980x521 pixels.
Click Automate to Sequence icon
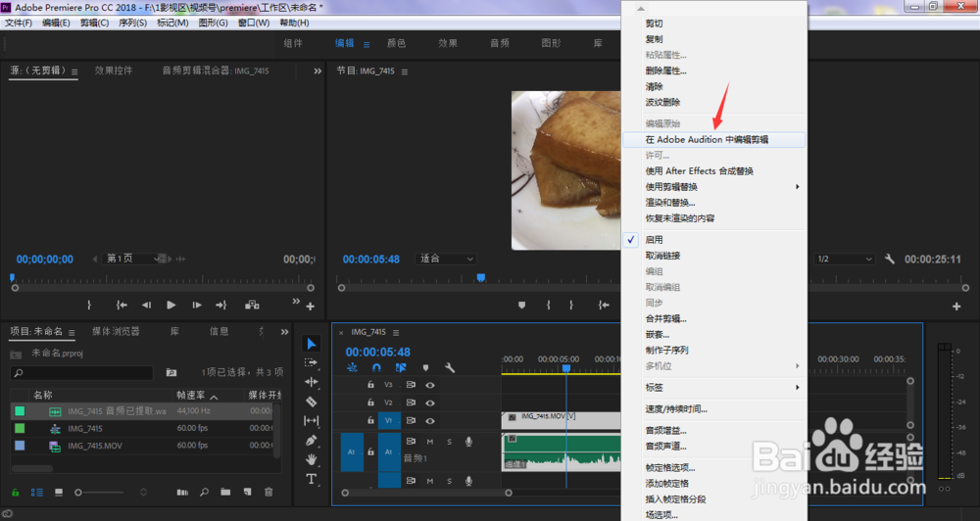pos(182,493)
